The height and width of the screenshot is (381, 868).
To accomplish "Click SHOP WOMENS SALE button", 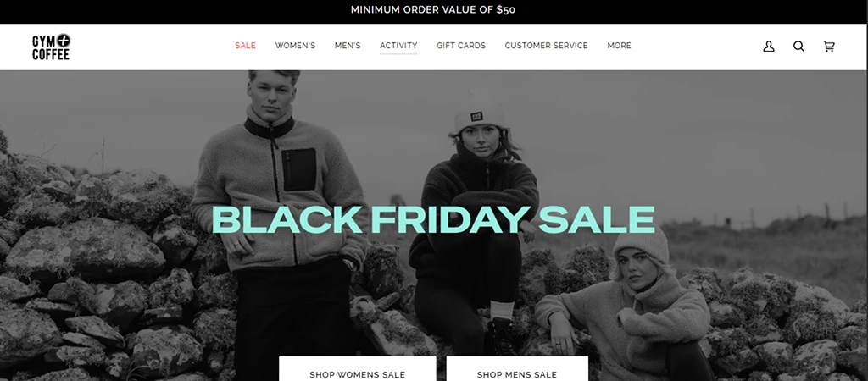I will 358,368.
